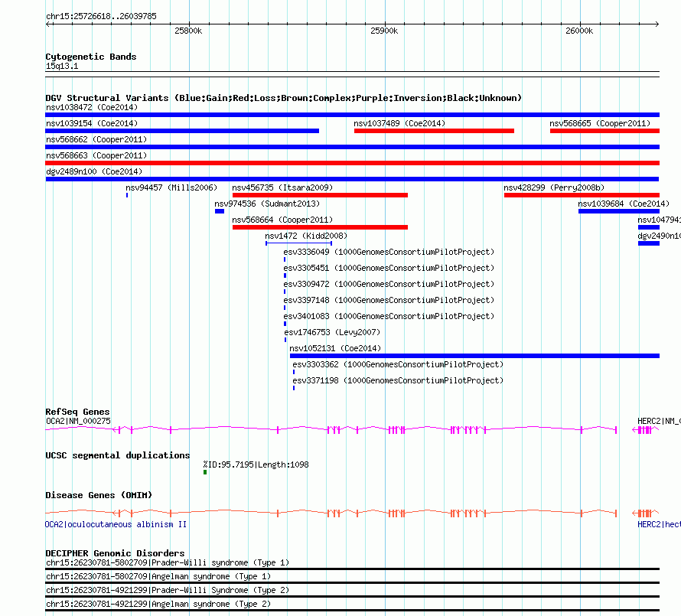Select the small blue nsv974536 gain block
Image resolution: width=681 pixels, height=616 pixels.
tap(220, 211)
